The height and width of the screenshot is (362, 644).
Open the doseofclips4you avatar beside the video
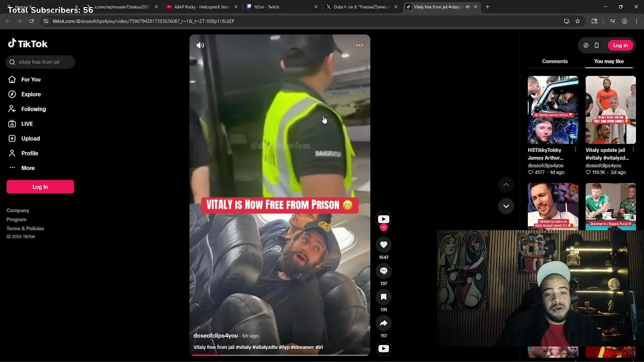pos(383,219)
